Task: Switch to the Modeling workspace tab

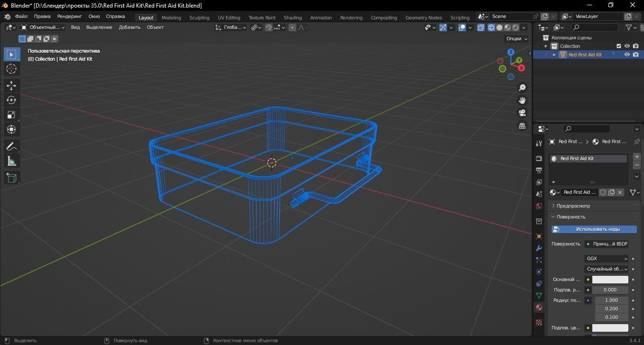Action: coord(171,18)
